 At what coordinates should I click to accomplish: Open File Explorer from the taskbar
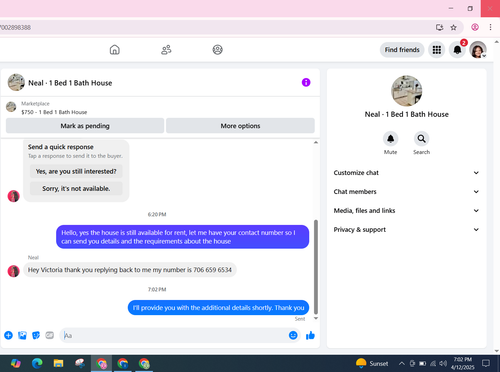[58, 363]
